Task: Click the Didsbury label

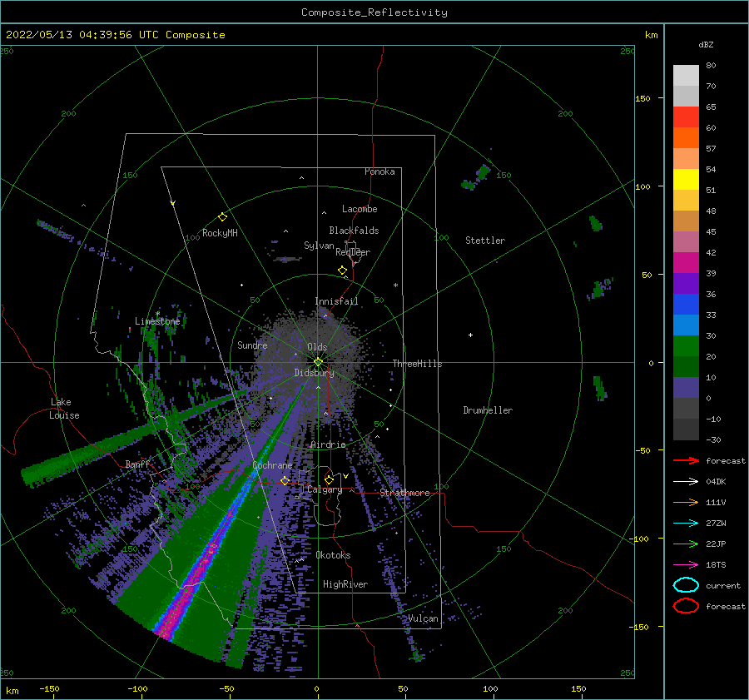Action: (x=314, y=373)
